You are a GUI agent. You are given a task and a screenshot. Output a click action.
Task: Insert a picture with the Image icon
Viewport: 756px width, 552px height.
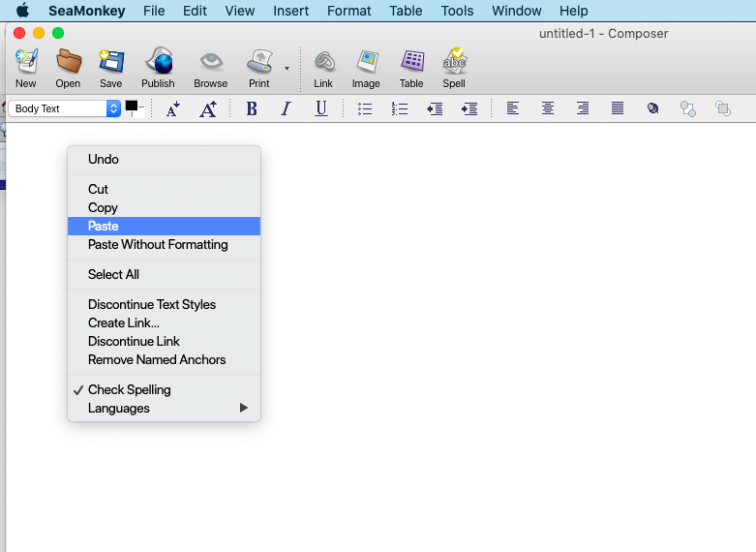coord(367,61)
